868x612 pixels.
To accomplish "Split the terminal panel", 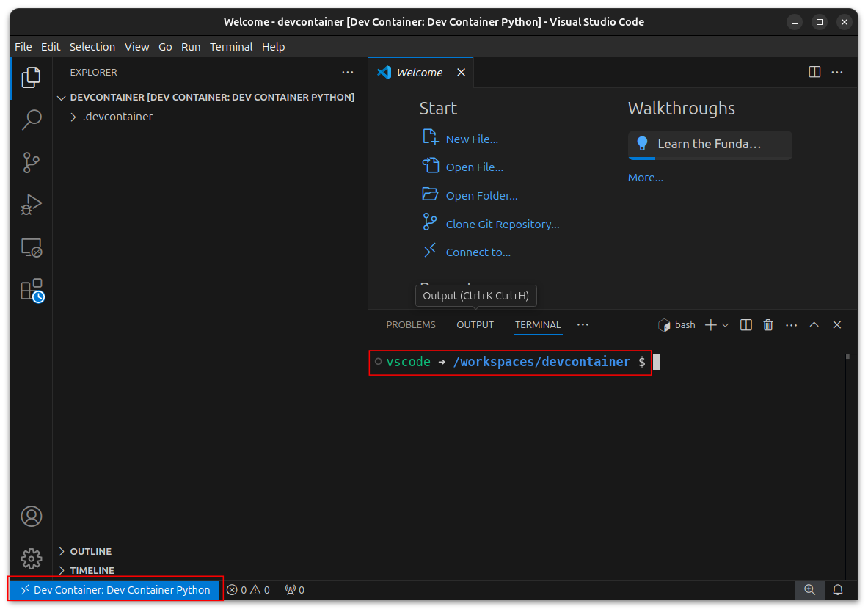I will [745, 325].
